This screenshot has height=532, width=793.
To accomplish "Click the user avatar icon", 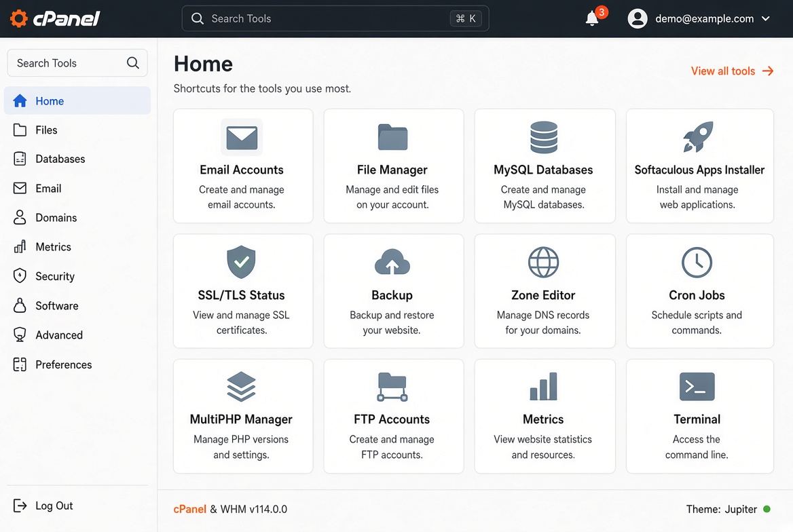I will click(638, 19).
